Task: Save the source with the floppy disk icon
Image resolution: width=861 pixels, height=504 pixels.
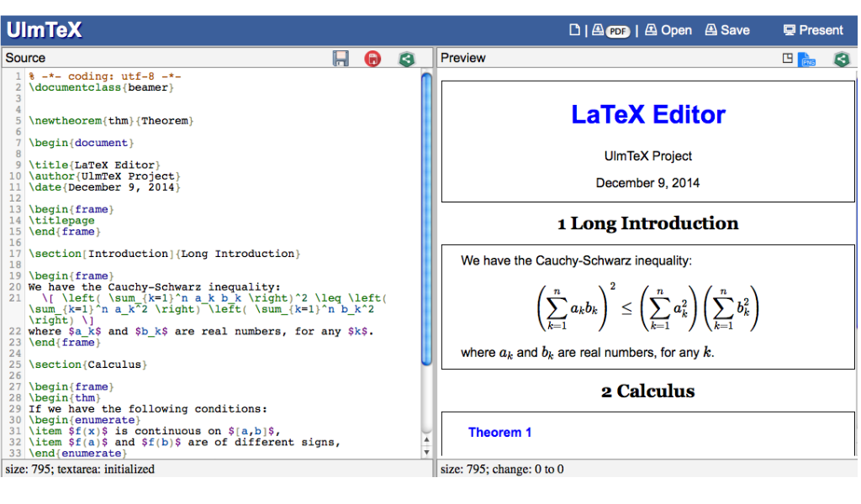Action: pos(341,58)
